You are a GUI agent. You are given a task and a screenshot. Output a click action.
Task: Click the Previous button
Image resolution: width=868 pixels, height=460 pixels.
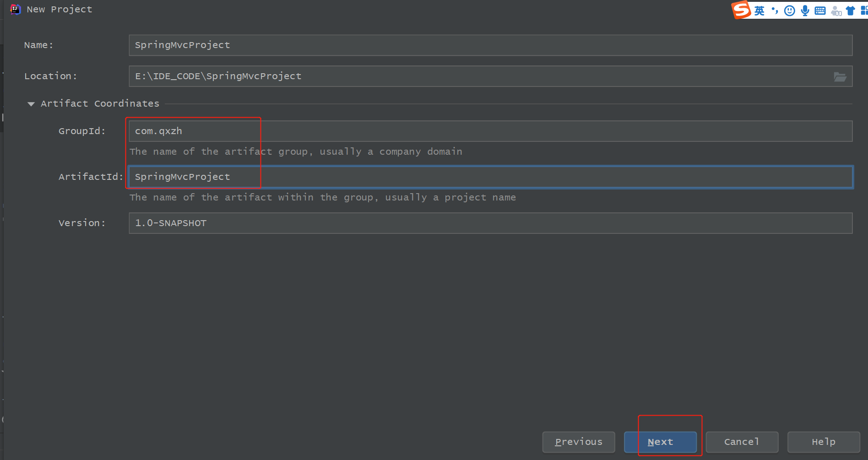click(579, 442)
